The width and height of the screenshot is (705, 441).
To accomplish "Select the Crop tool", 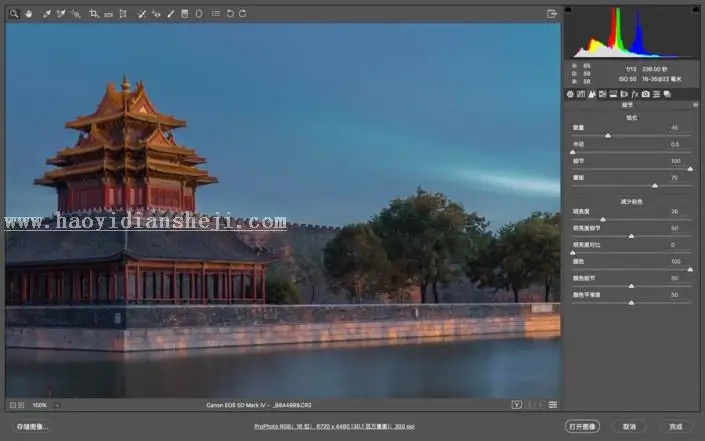I will 94,14.
